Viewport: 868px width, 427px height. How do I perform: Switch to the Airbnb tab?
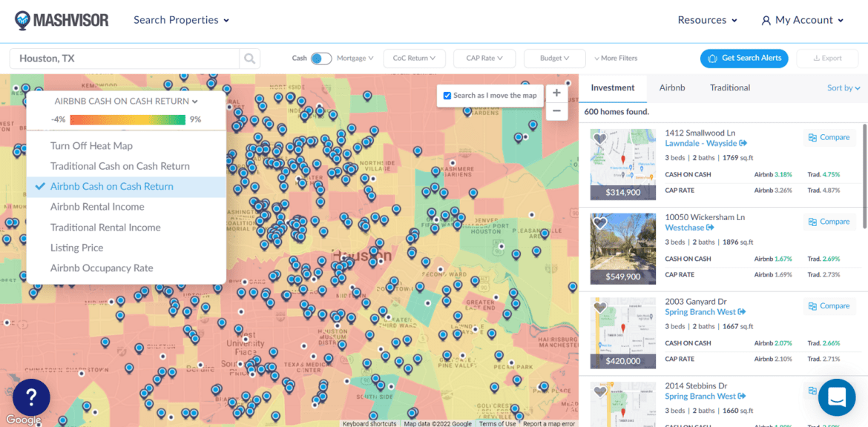[671, 87]
